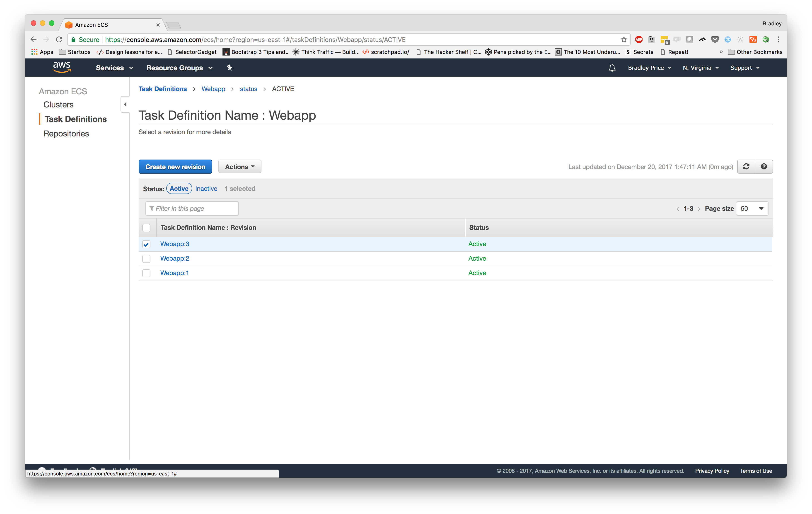The width and height of the screenshot is (812, 514).
Task: Bookmark this page with the star icon
Action: tap(623, 39)
